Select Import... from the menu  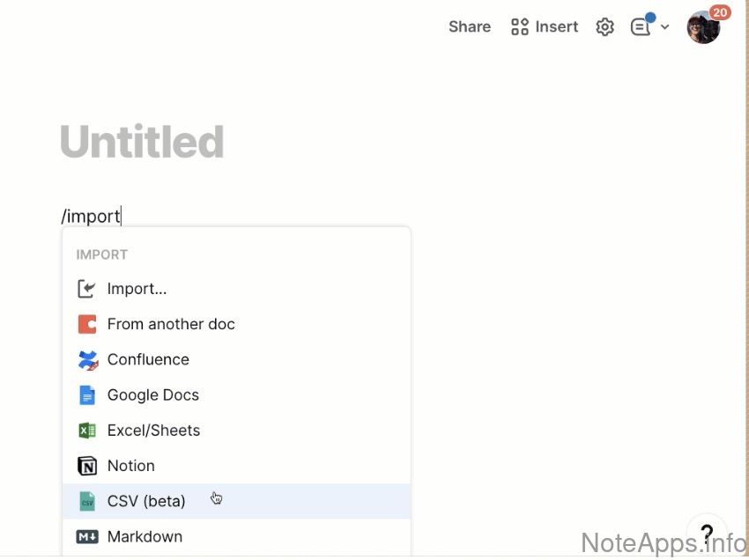click(137, 289)
